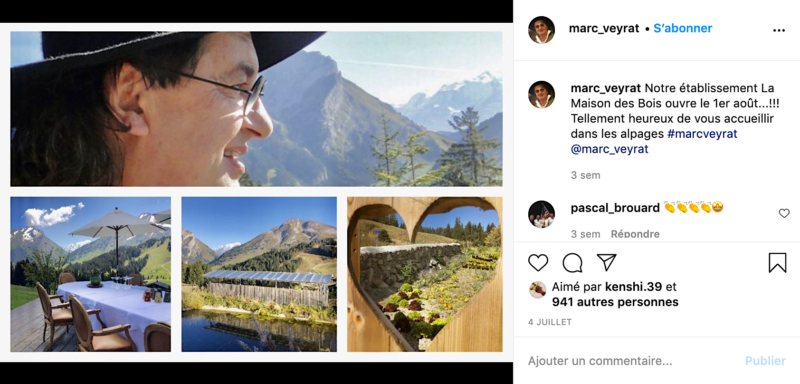Open pascal_brouard's profile avatar
The image size is (800, 384).
click(x=541, y=214)
